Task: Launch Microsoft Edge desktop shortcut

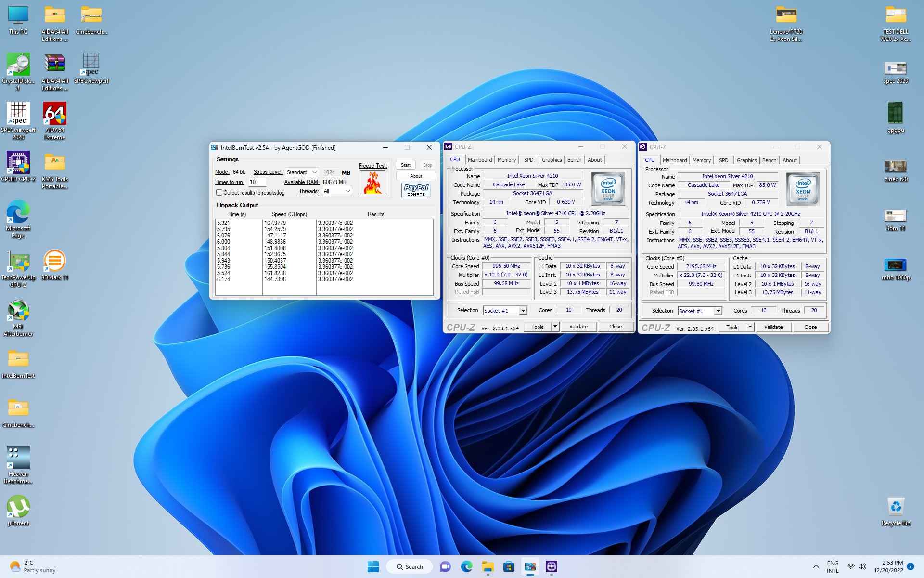Action: tap(18, 219)
